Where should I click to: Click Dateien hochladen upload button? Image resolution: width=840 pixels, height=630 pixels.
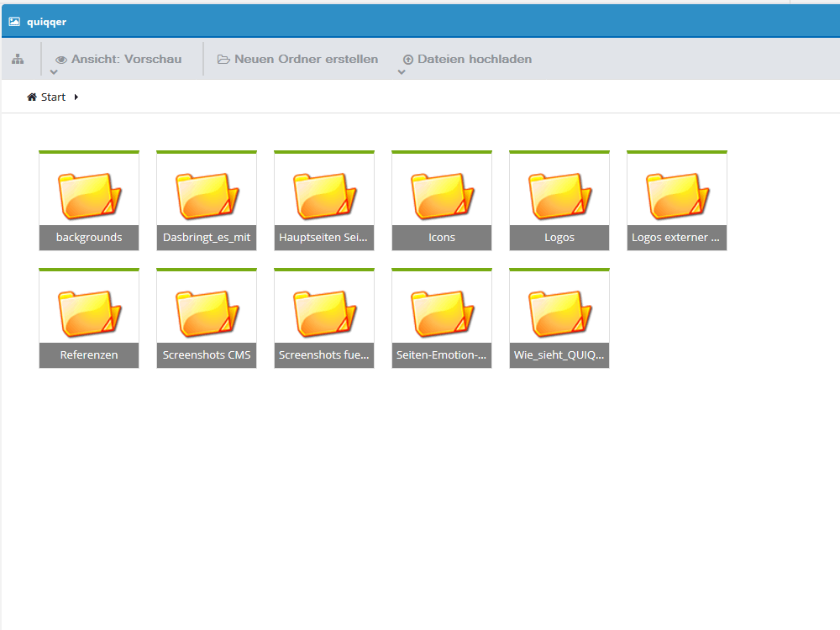pyautogui.click(x=467, y=59)
